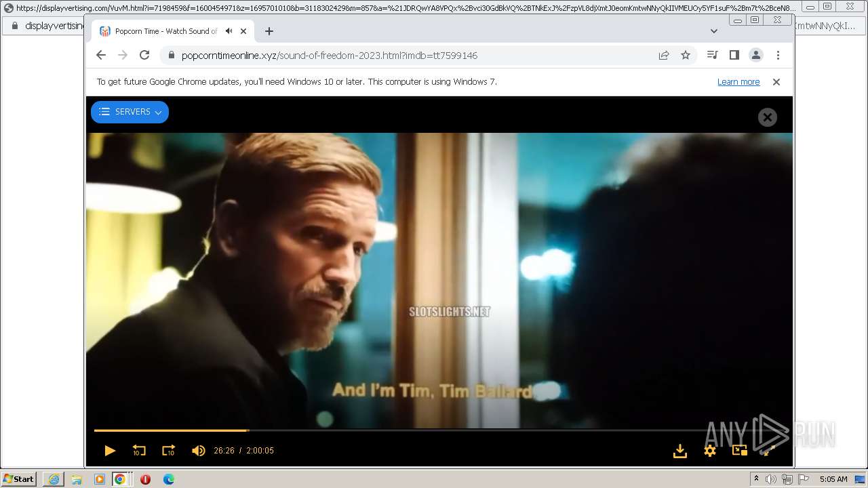
Task: Mute the Popcorn Time tab audio
Action: (x=229, y=31)
